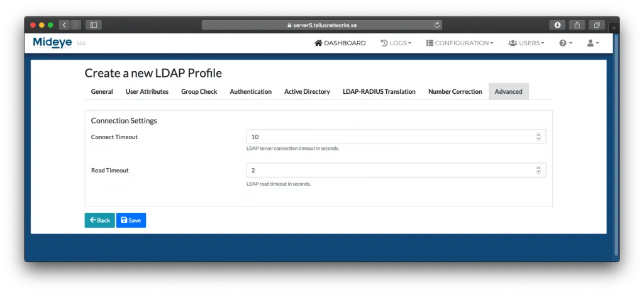
Task: Open the user account dropdown
Action: [592, 43]
